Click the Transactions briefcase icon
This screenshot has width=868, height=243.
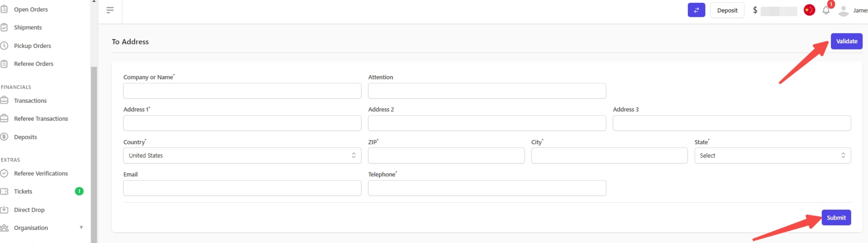pyautogui.click(x=4, y=100)
